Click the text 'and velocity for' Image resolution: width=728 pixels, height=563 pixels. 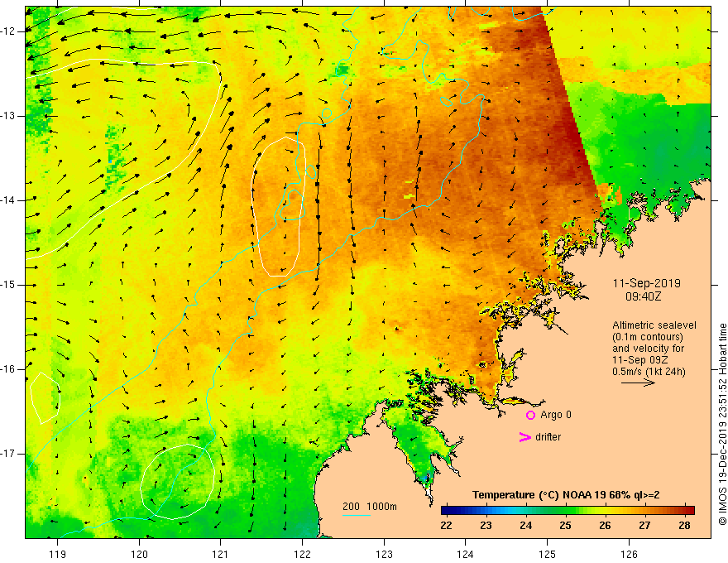[x=648, y=349]
